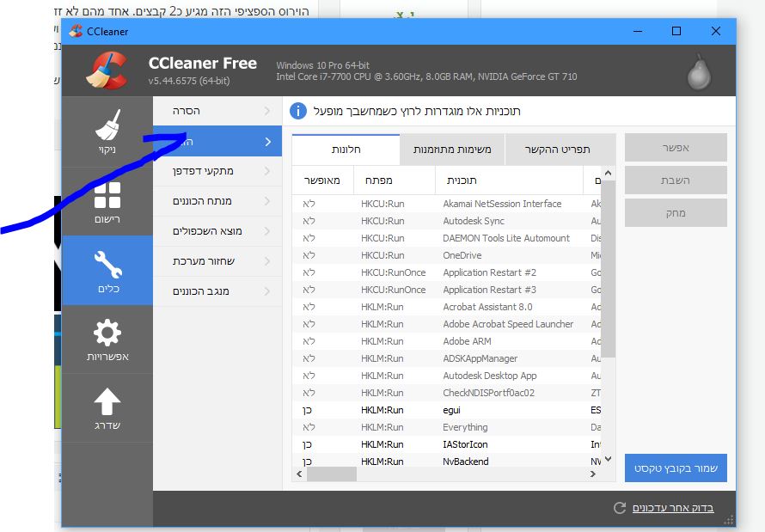Open the מנגב הכוננים drive wiper tool
The height and width of the screenshot is (532, 765).
click(217, 291)
